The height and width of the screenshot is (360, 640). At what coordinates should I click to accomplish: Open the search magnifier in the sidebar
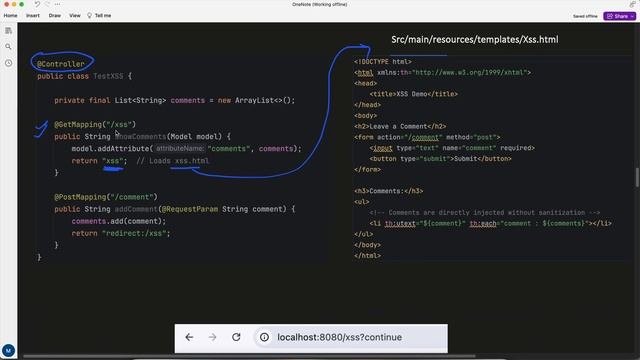8,47
